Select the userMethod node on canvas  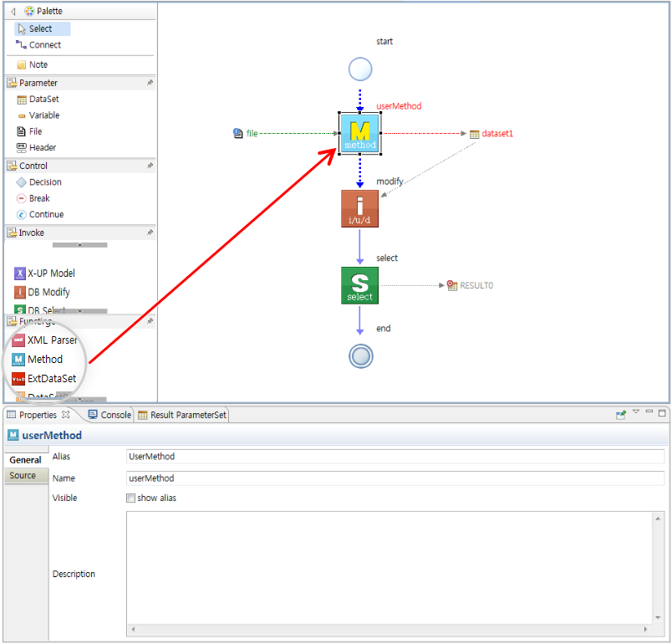(359, 134)
